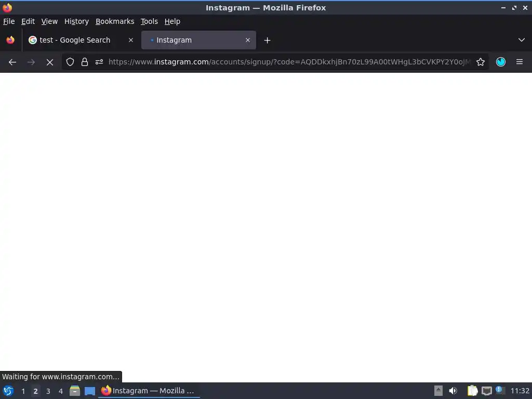Minimize the Firefox window
This screenshot has height=399, width=532.
(x=503, y=7)
